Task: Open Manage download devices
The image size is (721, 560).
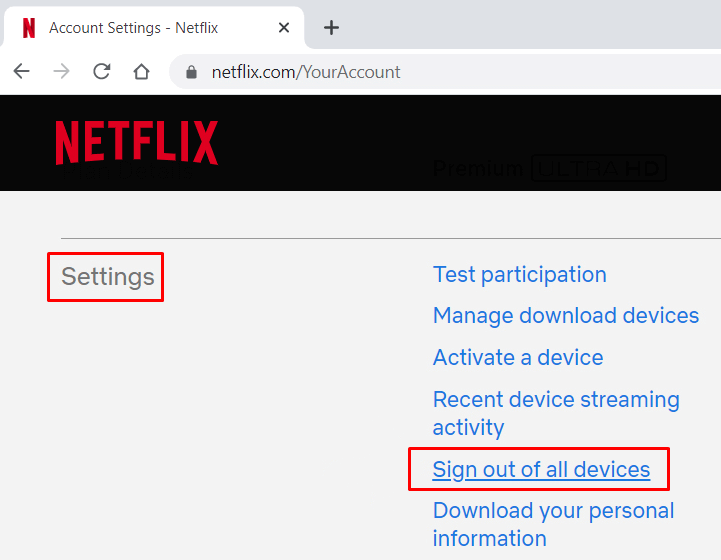Action: 565,316
